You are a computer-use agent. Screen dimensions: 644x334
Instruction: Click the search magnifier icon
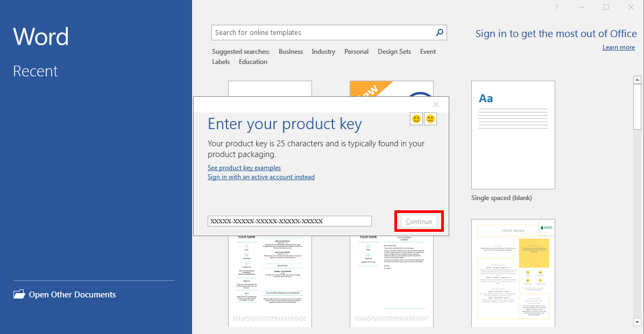tap(440, 33)
